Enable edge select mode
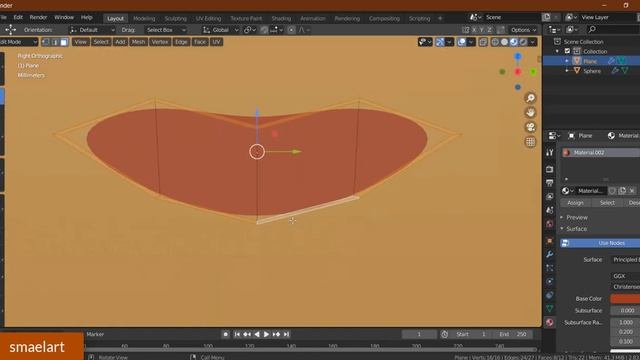 point(55,42)
